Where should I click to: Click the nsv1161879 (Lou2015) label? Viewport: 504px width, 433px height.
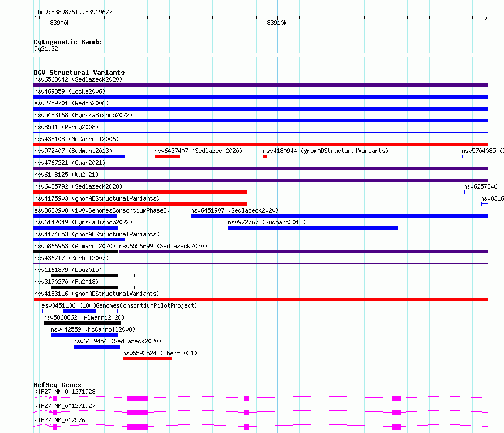(x=68, y=270)
